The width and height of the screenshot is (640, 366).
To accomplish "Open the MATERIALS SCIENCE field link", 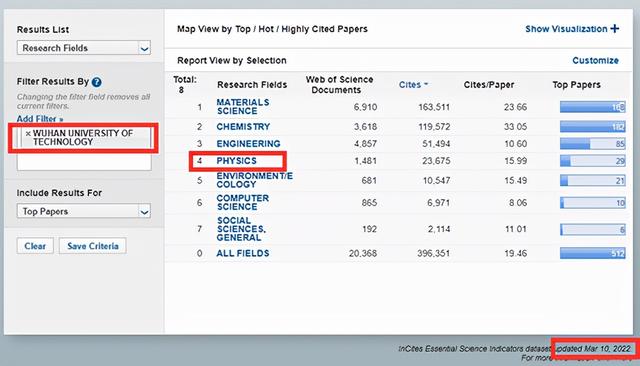I will [x=242, y=106].
